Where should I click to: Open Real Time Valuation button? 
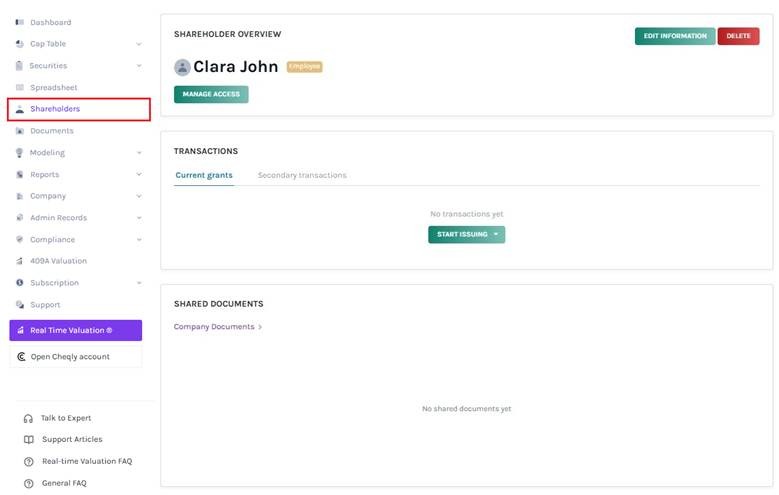coord(76,330)
